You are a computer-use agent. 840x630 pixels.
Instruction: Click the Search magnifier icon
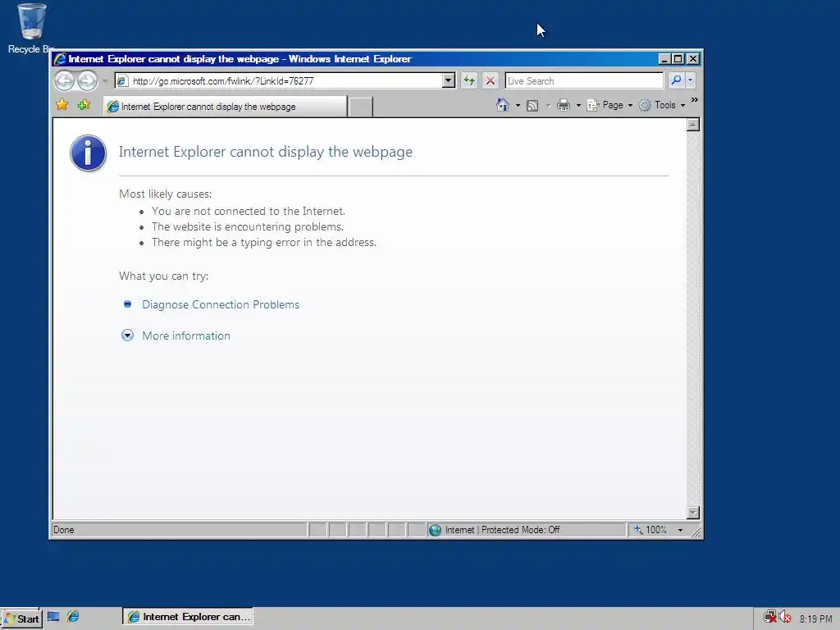pyautogui.click(x=676, y=80)
